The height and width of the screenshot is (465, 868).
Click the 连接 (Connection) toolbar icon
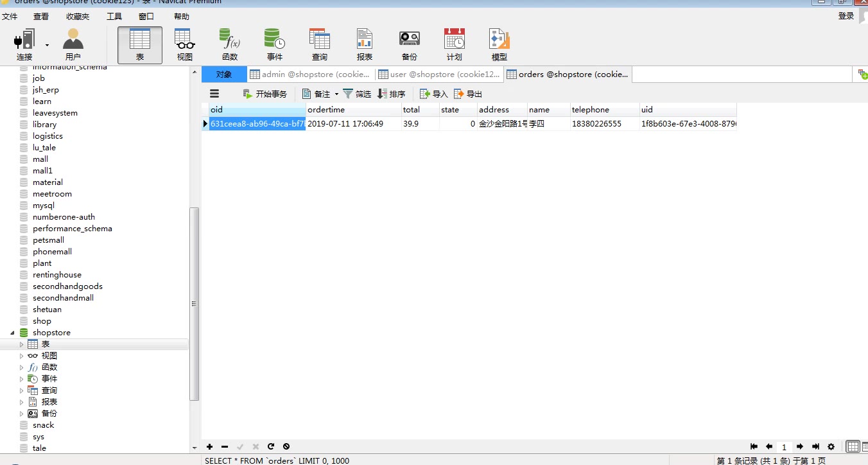[24, 45]
